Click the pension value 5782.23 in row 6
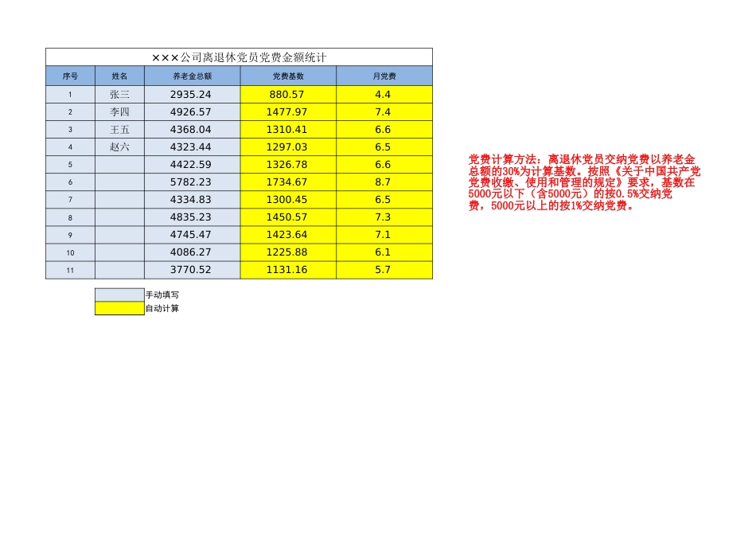This screenshot has width=756, height=535. point(191,182)
